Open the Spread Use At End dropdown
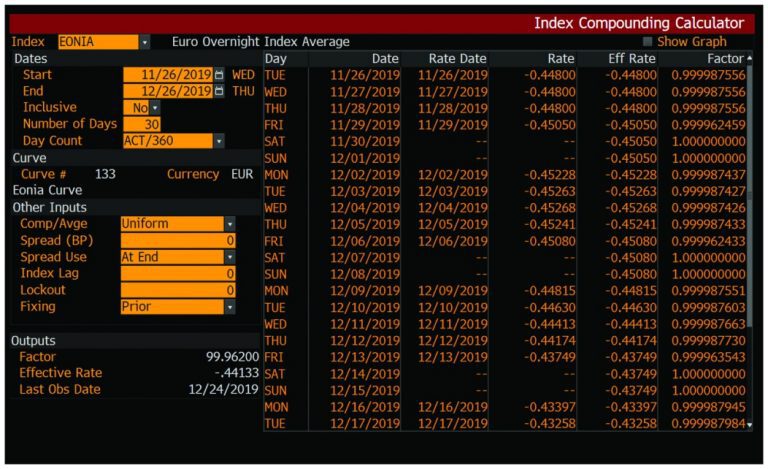The image size is (768, 469). 230,257
